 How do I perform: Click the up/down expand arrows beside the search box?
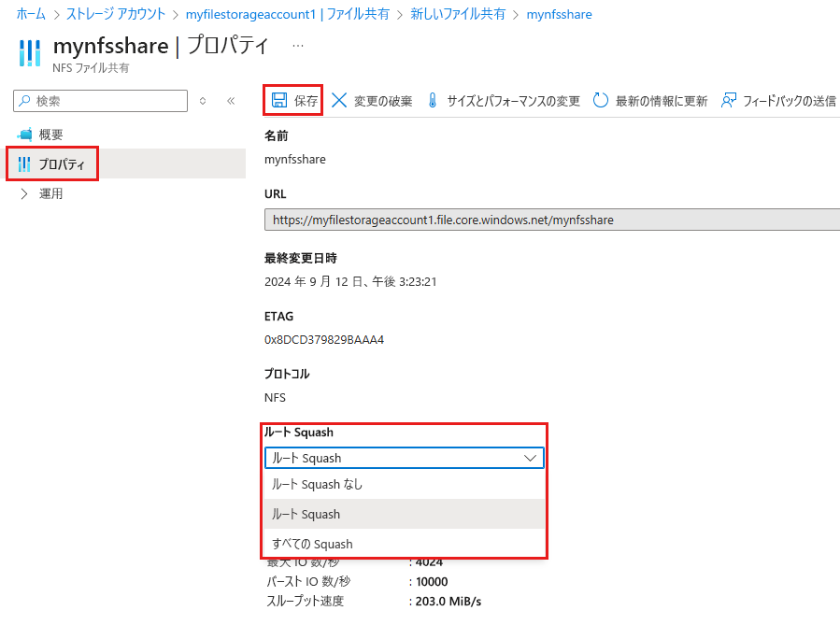pos(203,101)
